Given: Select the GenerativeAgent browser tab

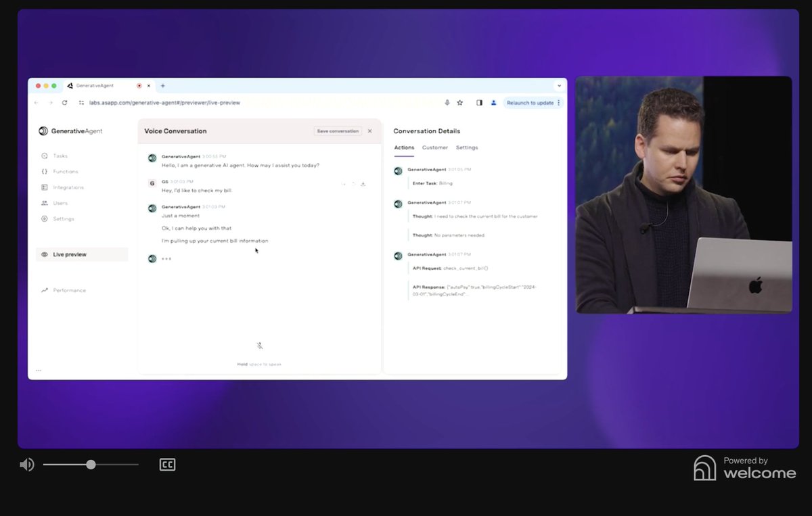Looking at the screenshot, I should [x=108, y=86].
